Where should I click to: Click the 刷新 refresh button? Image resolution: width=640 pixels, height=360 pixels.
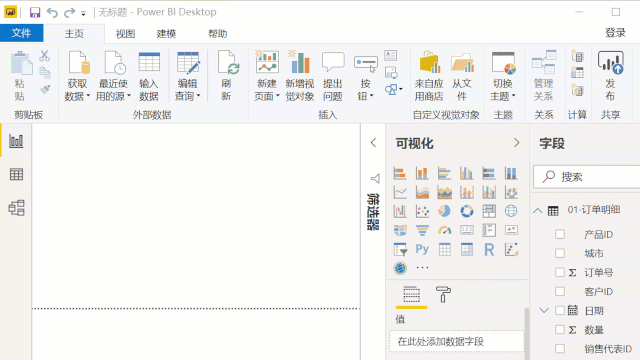[x=227, y=76]
